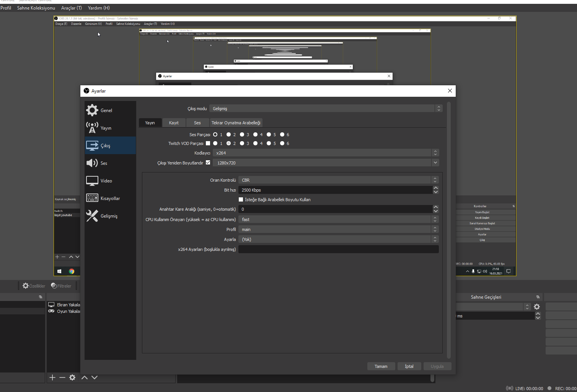Select Ses Parçası track 4
The height and width of the screenshot is (392, 577).
[x=256, y=135]
